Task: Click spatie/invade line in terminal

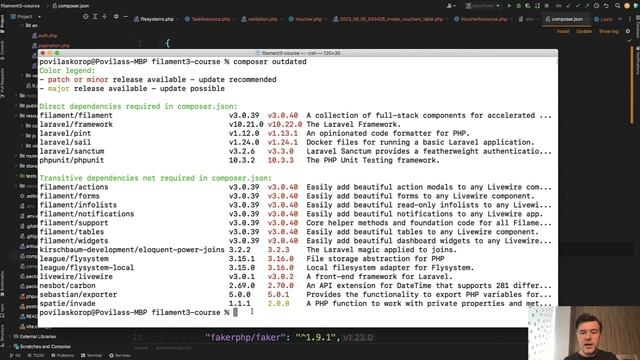Action: click(x=296, y=304)
